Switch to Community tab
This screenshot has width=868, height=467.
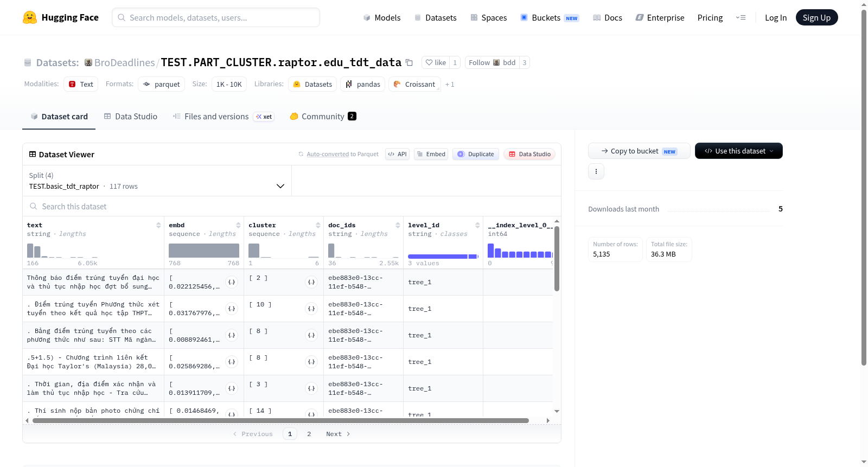323,116
